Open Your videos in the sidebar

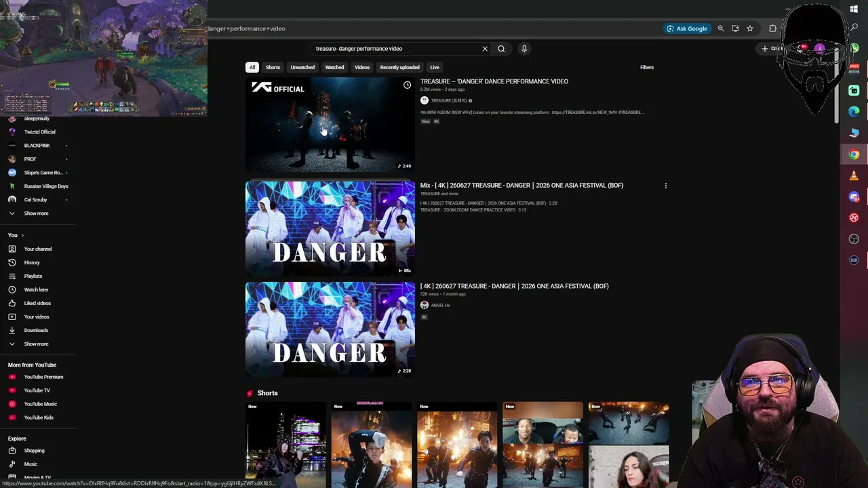coord(37,317)
